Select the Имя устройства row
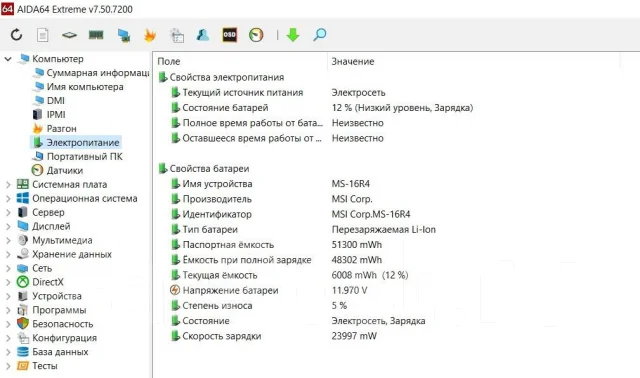The width and height of the screenshot is (640, 378). 217,184
